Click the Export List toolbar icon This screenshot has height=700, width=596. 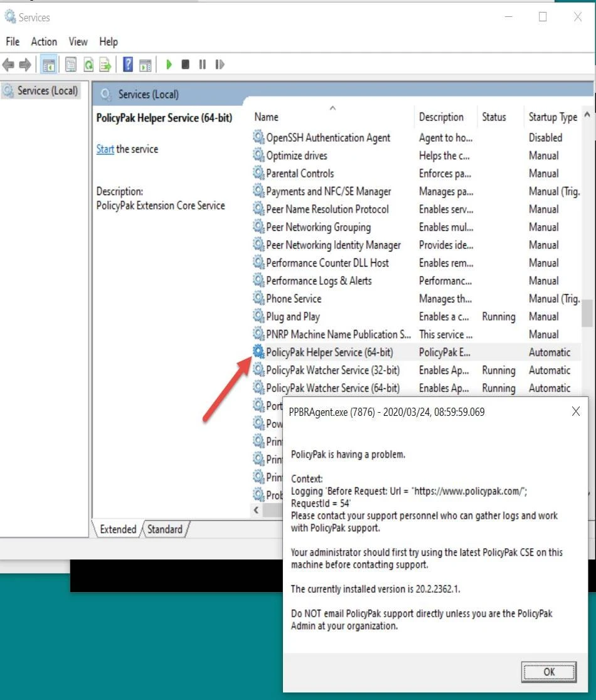pos(105,65)
